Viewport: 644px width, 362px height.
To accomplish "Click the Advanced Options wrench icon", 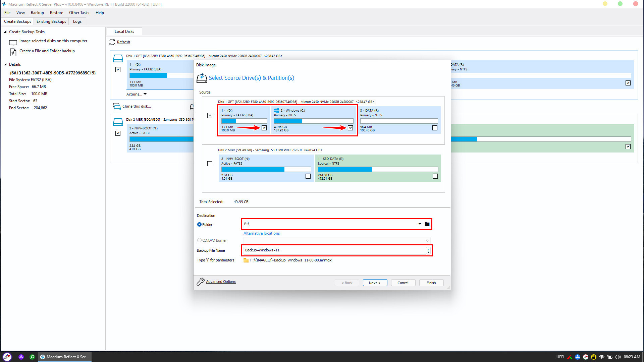I will click(x=201, y=282).
